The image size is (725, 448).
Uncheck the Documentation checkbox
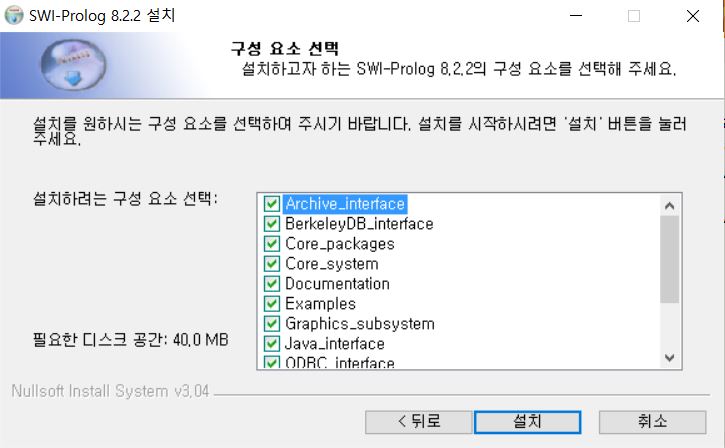point(271,283)
